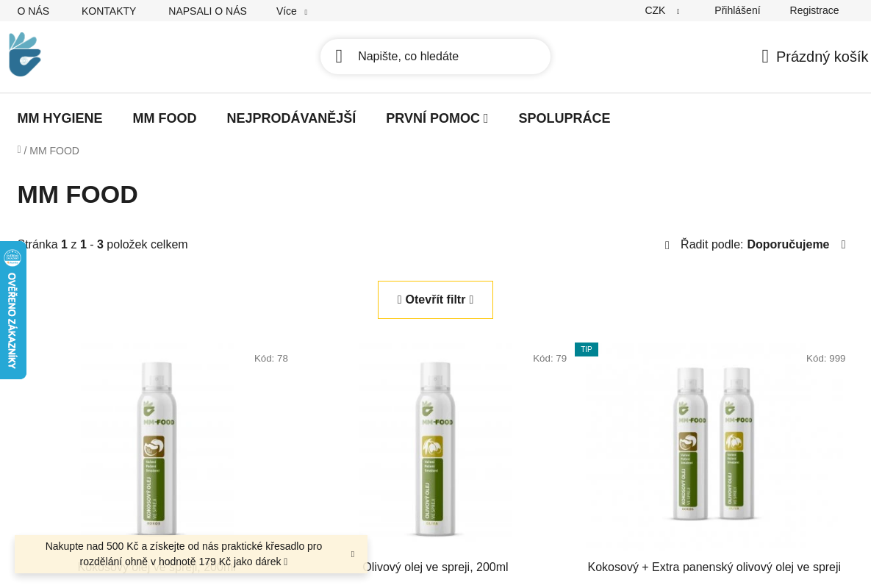The height and width of the screenshot is (588, 882).
Task: Open the Ověřeno zákazníky badge
Action: click(12, 310)
